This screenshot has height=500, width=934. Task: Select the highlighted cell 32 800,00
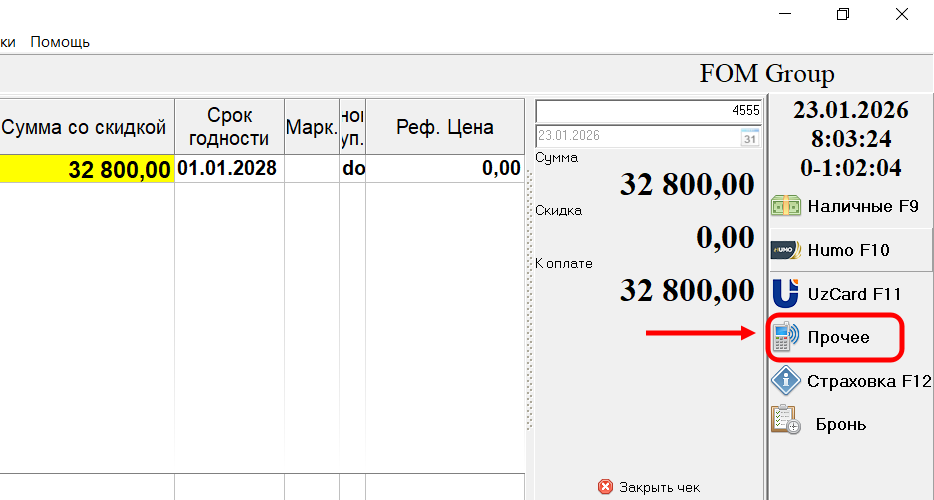tap(87, 169)
